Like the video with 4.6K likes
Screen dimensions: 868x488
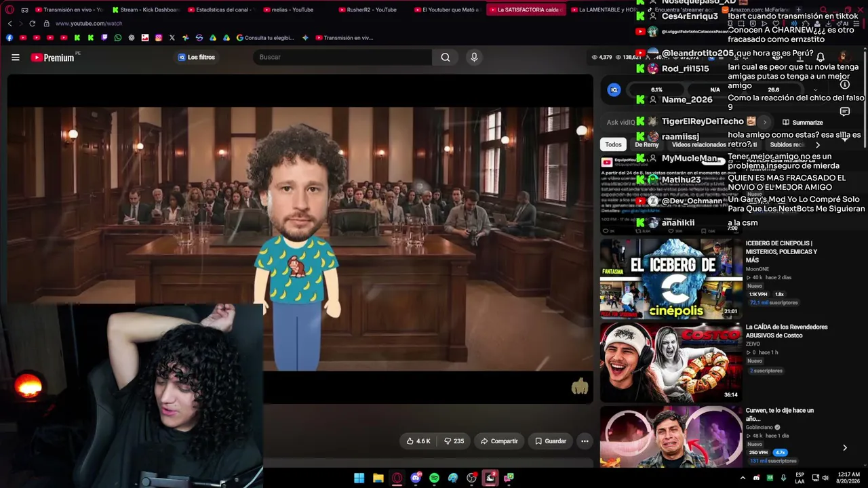coord(418,441)
